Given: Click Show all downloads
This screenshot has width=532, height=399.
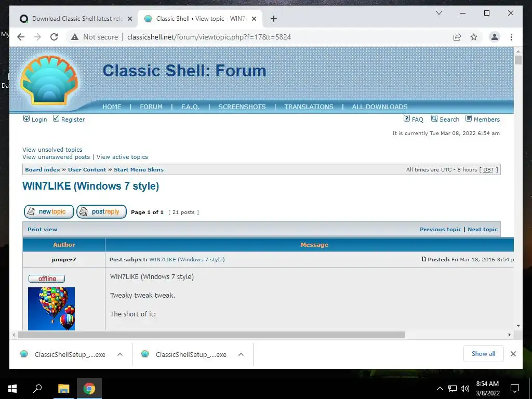Looking at the screenshot, I should (484, 354).
